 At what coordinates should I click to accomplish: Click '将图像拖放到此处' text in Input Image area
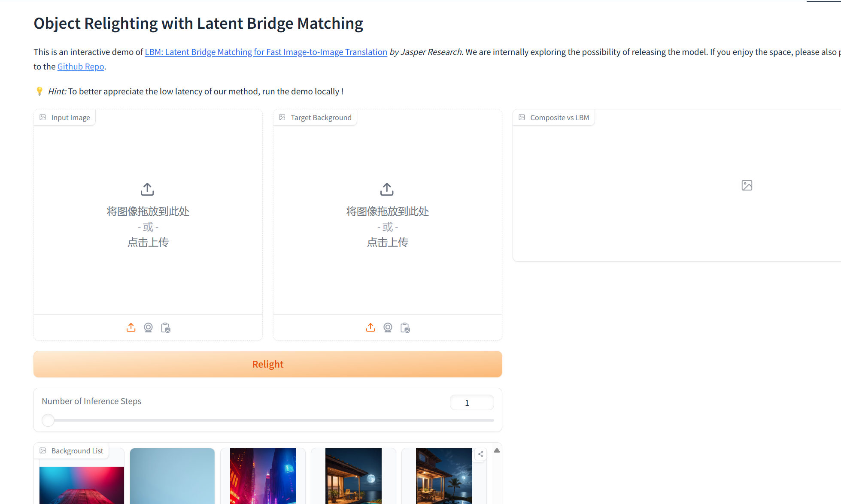pos(148,211)
